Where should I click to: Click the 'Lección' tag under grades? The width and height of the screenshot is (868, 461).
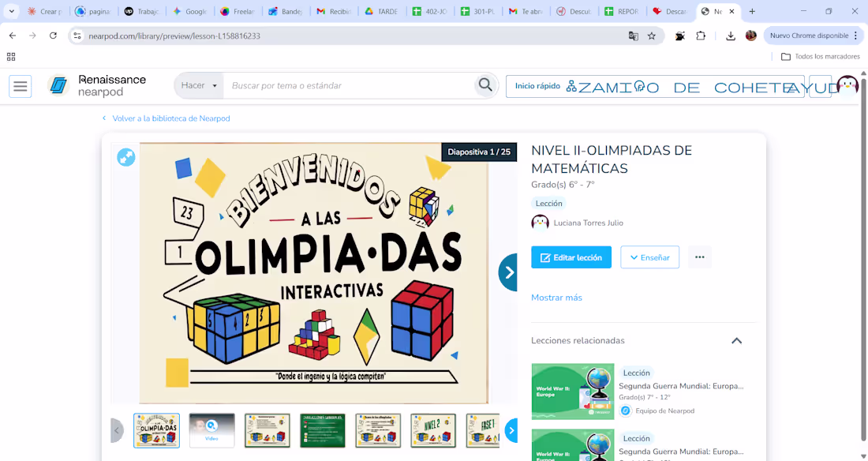[548, 204]
